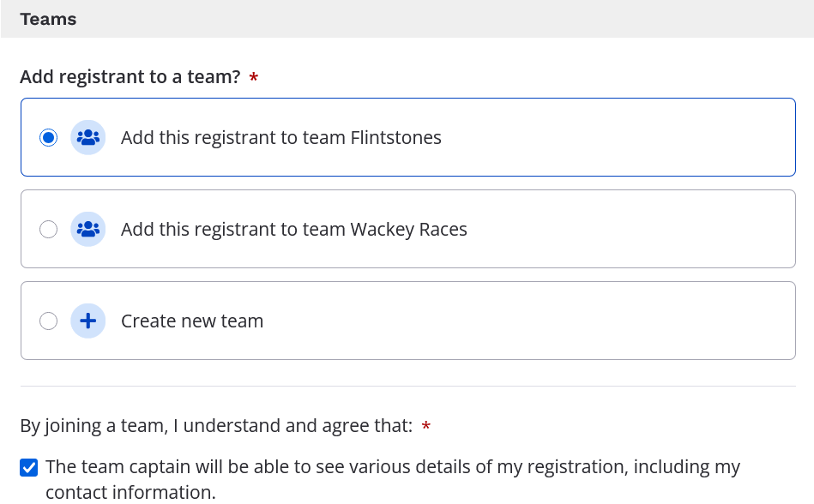The image size is (814, 504).
Task: Pick the Create new team radio button
Action: (49, 321)
